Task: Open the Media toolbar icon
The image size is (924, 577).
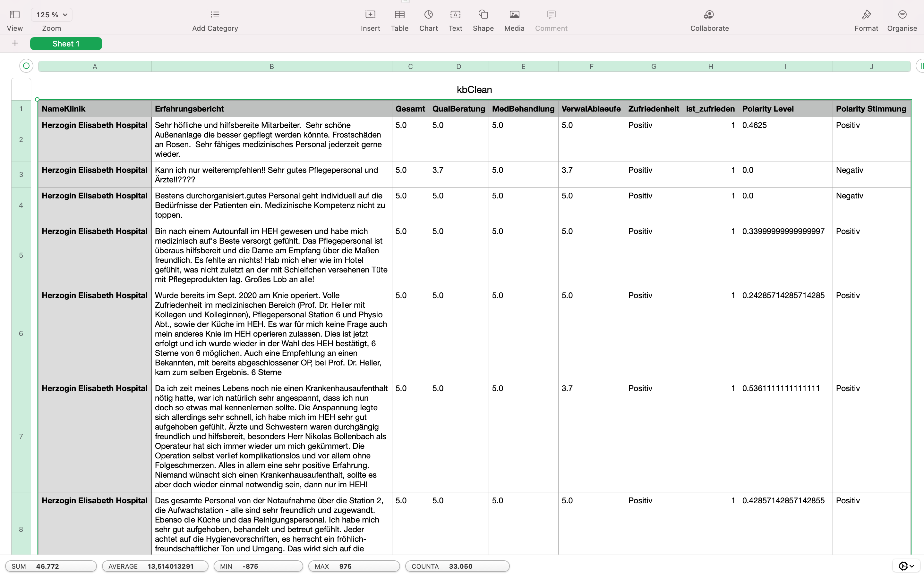Action: click(x=514, y=15)
